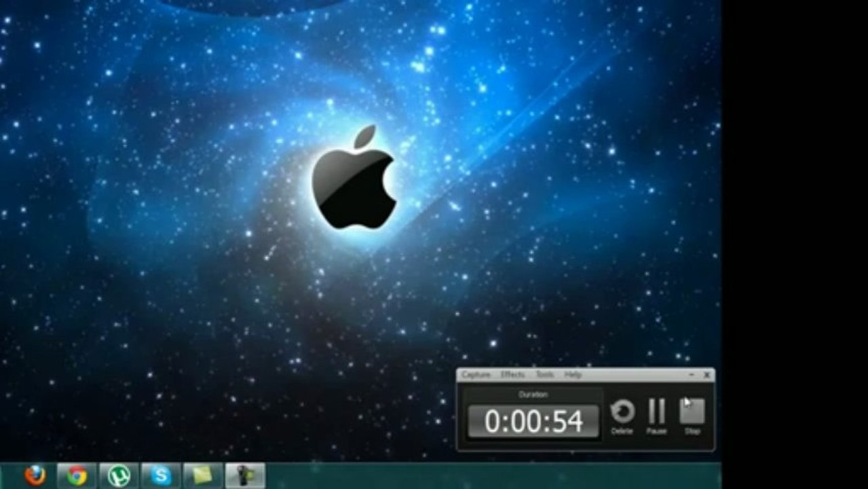The width and height of the screenshot is (868, 489).
Task: Stop the screen recording
Action: coord(692,416)
